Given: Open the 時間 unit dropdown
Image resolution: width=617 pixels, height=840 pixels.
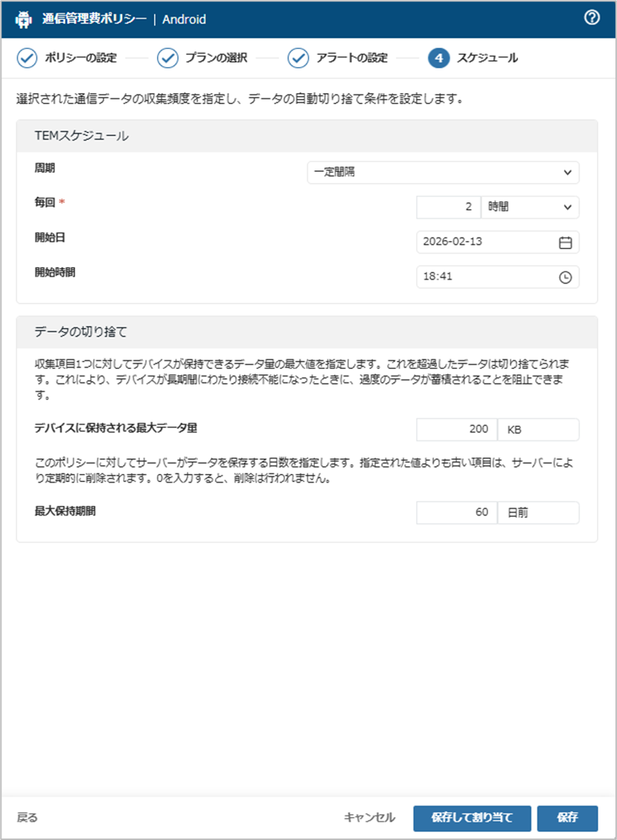Looking at the screenshot, I should (530, 207).
